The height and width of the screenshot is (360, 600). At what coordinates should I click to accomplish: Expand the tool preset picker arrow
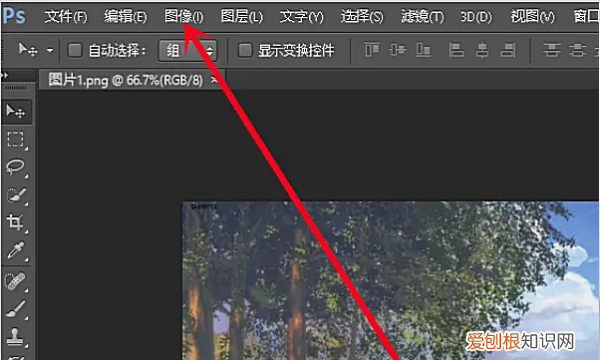pos(50,50)
